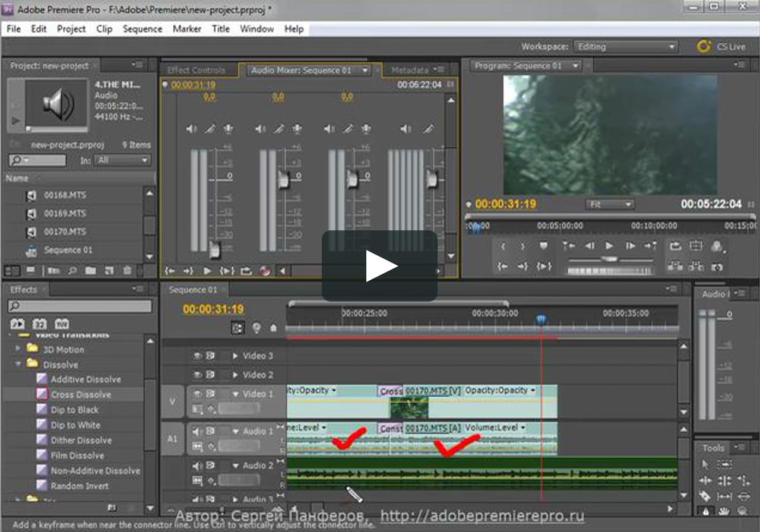Select Film Dissolve transition

pyautogui.click(x=77, y=455)
